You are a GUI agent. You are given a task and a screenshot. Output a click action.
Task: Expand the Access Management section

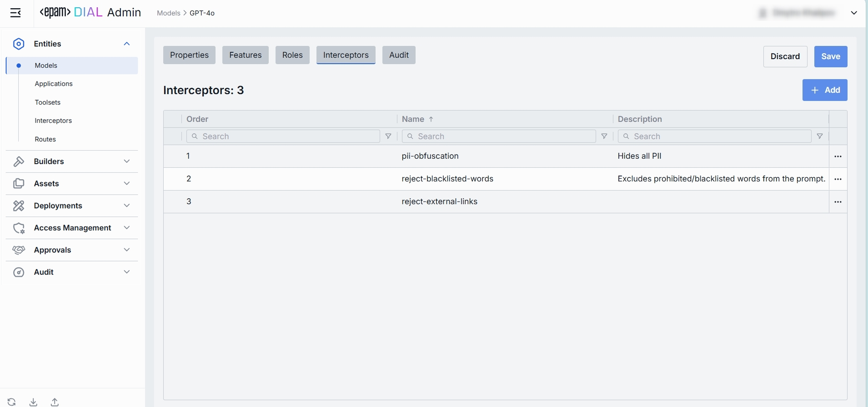(127, 228)
